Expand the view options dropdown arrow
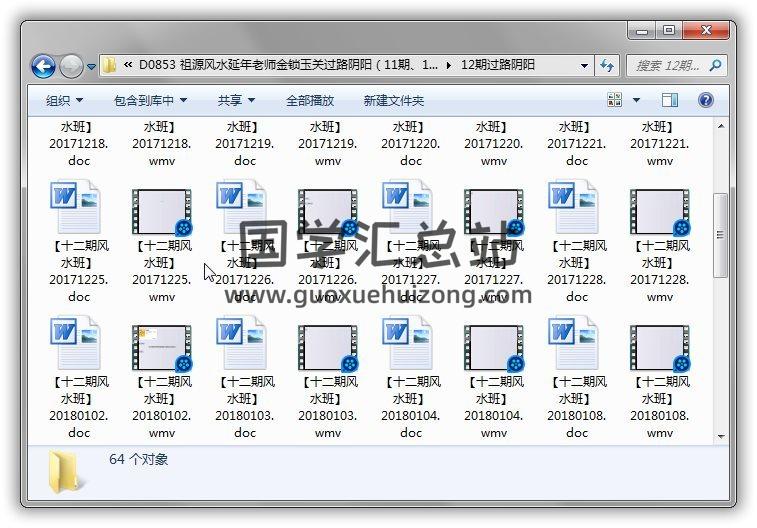 click(636, 100)
